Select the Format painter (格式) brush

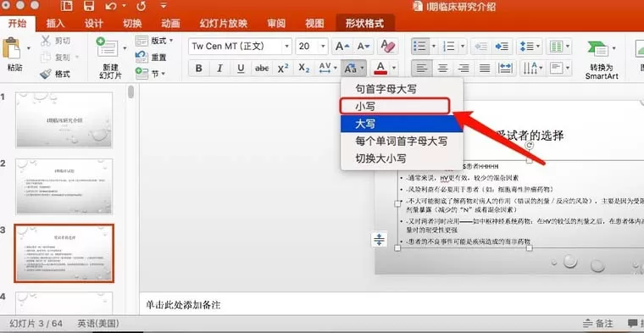[x=55, y=74]
